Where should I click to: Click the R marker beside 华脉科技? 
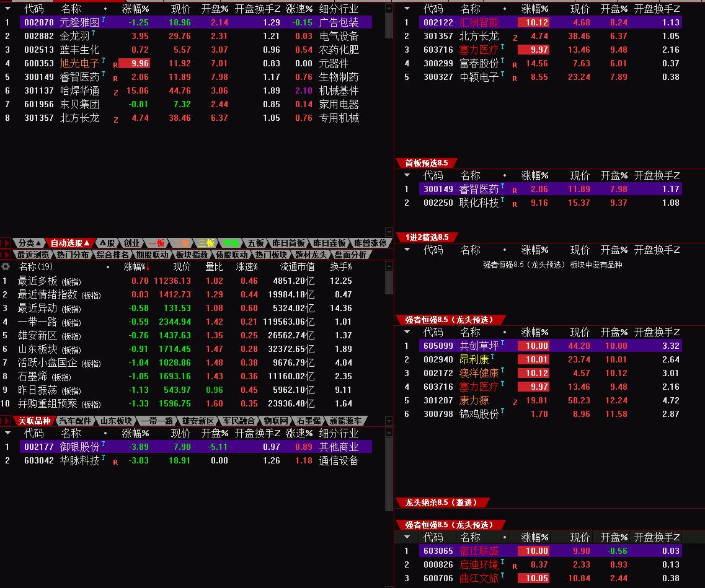(x=115, y=462)
